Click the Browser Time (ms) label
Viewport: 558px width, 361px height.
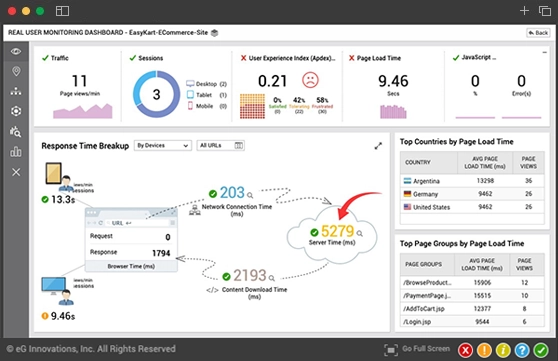131,266
